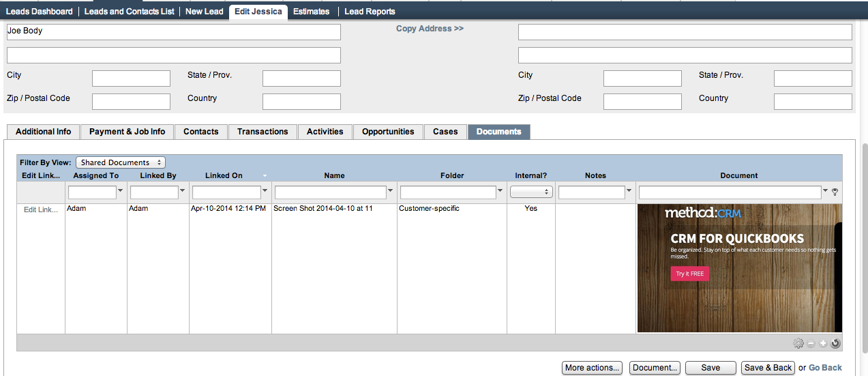Open the Cases tab

(x=445, y=132)
